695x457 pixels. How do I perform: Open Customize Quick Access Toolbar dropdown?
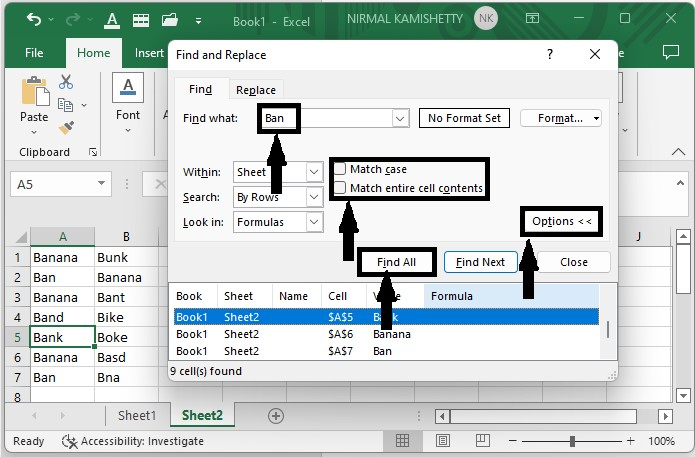(x=198, y=20)
